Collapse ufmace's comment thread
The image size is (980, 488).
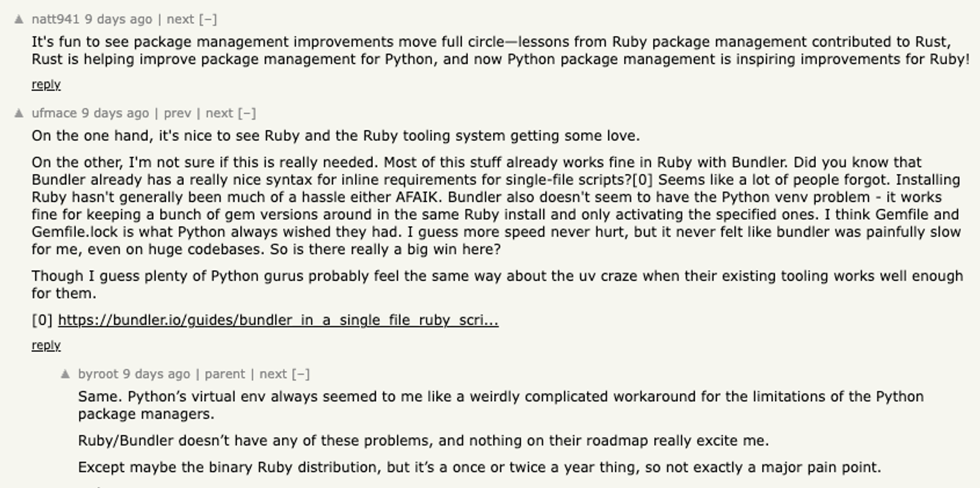(x=247, y=113)
